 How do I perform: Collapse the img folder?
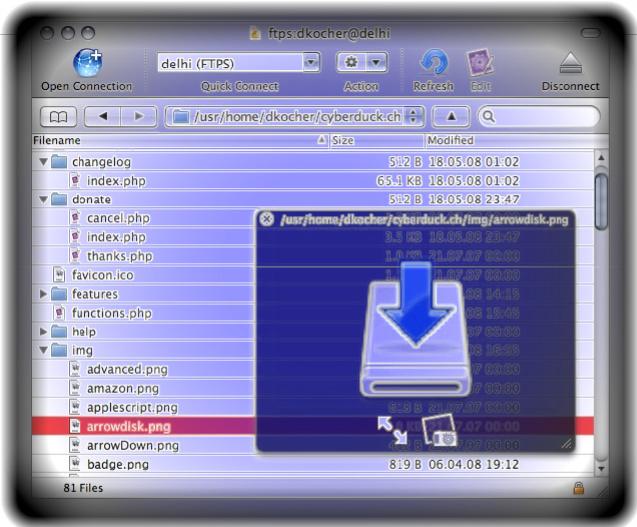tap(43, 350)
